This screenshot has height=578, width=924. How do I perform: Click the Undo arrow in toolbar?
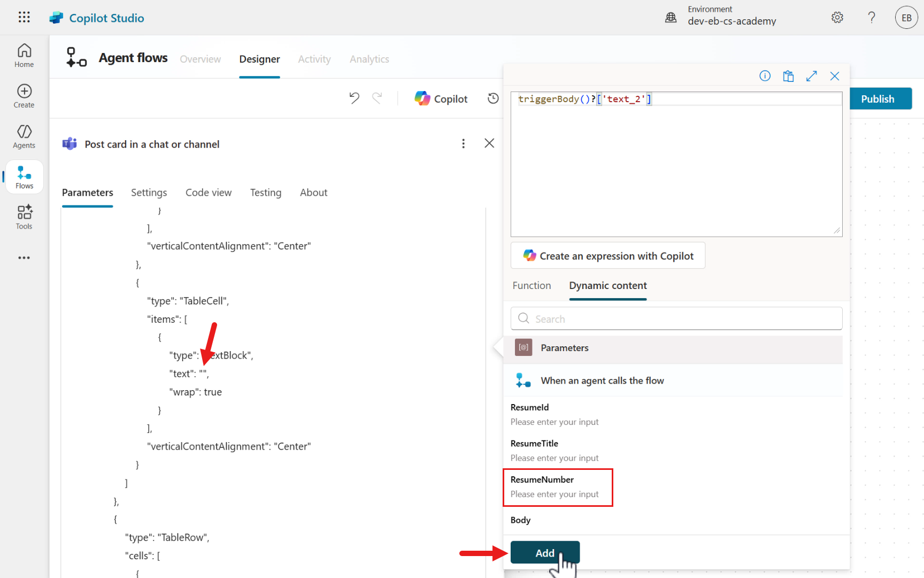point(354,98)
